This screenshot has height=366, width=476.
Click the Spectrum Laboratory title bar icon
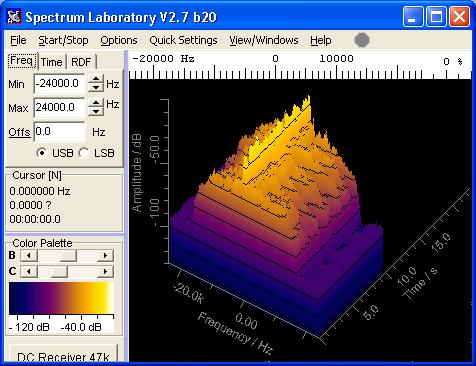tap(14, 17)
